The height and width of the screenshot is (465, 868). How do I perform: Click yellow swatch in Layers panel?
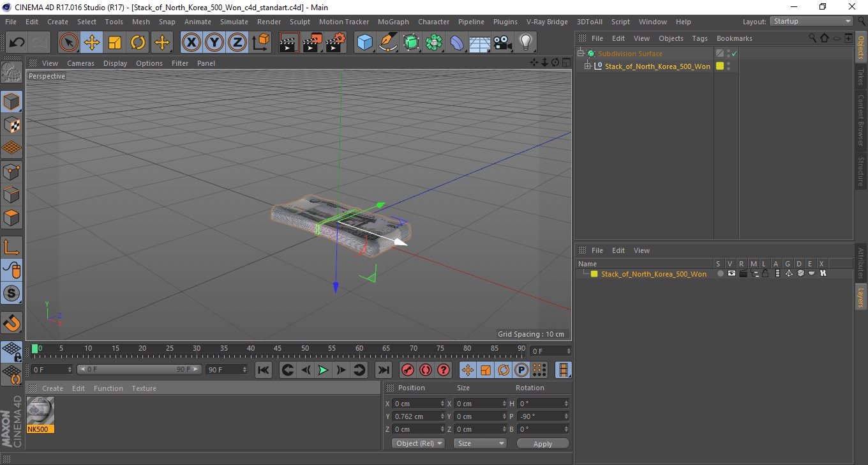coord(594,274)
